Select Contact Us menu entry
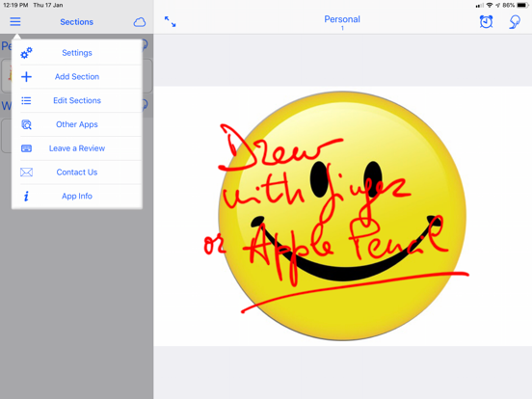The image size is (532, 399). (77, 172)
